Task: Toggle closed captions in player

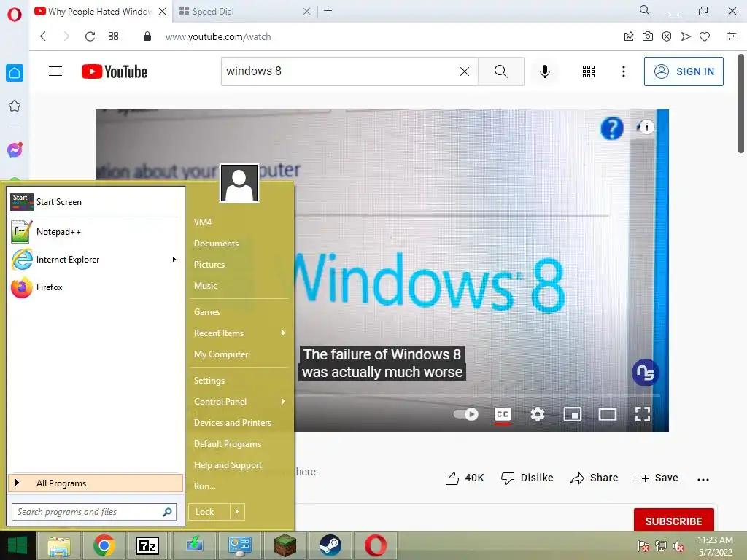Action: tap(502, 414)
